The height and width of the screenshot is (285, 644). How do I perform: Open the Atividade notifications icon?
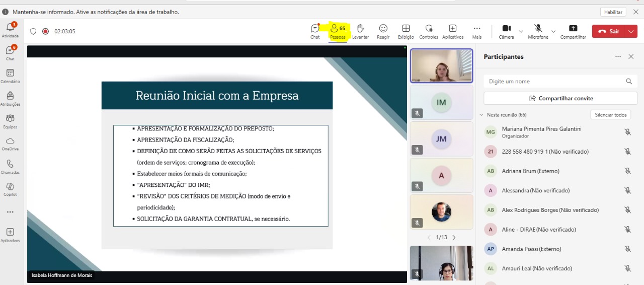click(10, 30)
